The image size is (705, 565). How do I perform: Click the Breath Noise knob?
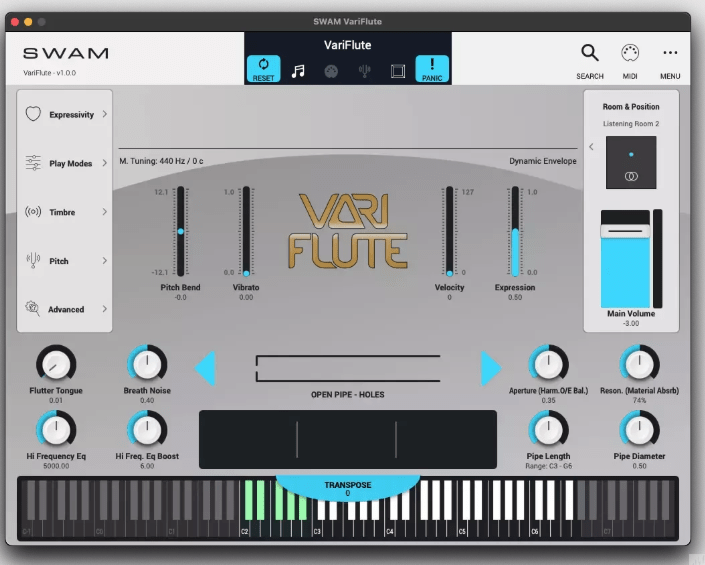point(147,365)
